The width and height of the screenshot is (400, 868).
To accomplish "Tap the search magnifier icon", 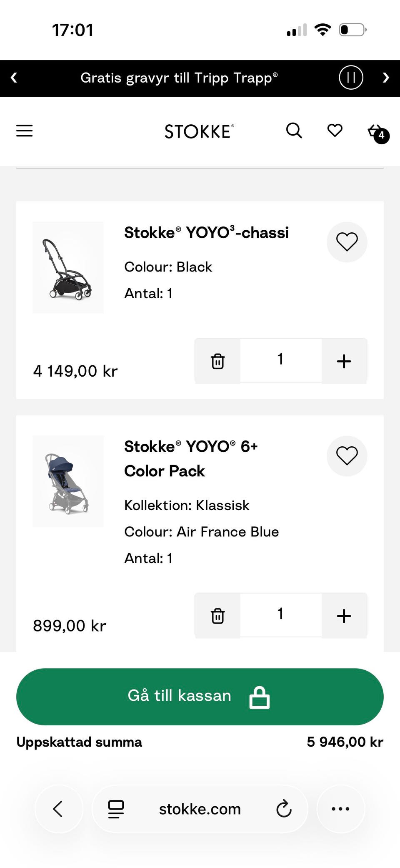I will point(294,131).
